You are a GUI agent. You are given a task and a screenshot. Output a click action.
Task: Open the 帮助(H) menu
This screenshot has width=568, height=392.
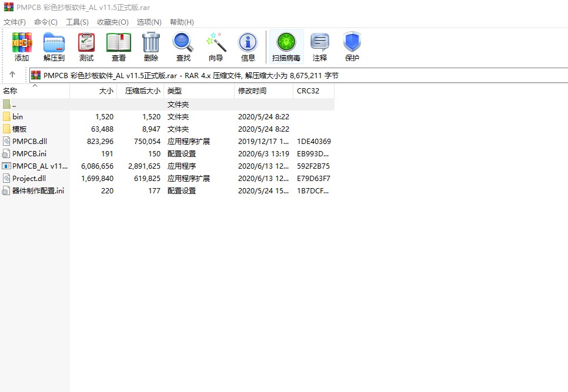point(182,22)
